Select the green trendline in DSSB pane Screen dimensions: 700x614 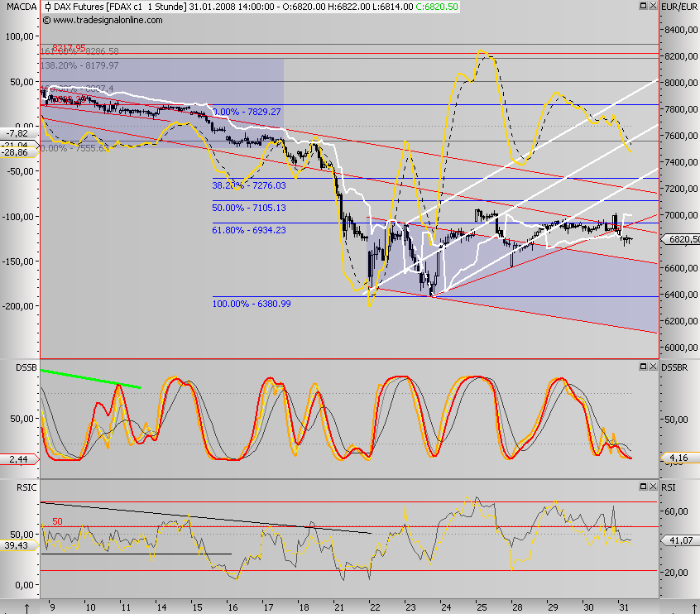pos(91,379)
